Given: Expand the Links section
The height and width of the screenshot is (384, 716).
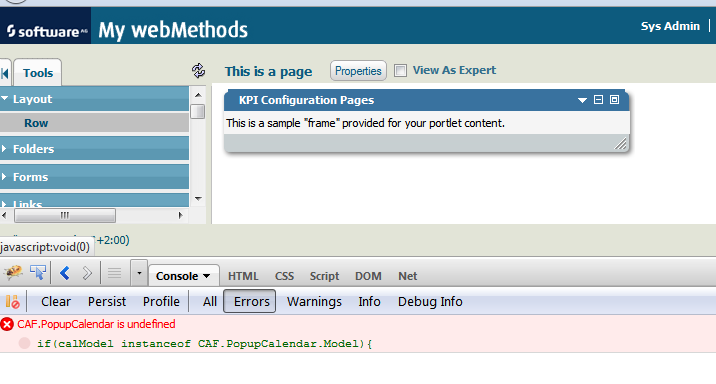Looking at the screenshot, I should 95,201.
